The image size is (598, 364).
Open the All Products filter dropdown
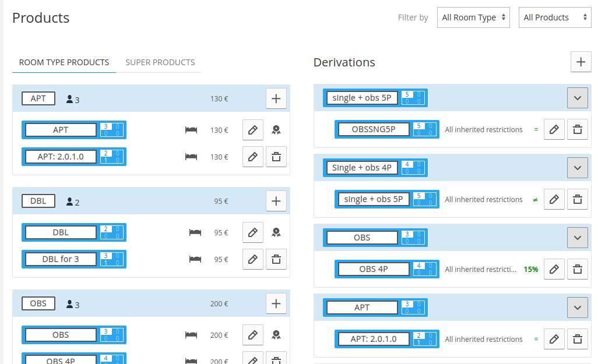(x=555, y=17)
